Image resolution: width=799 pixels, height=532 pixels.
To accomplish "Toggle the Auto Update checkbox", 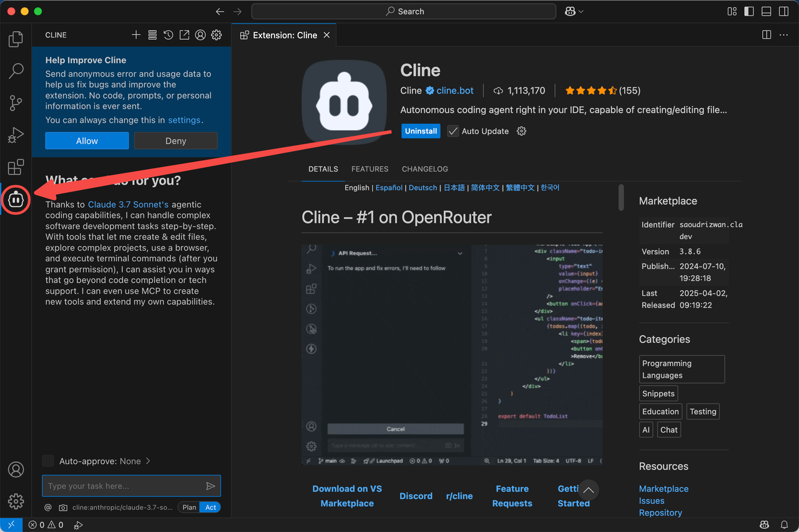I will point(453,131).
